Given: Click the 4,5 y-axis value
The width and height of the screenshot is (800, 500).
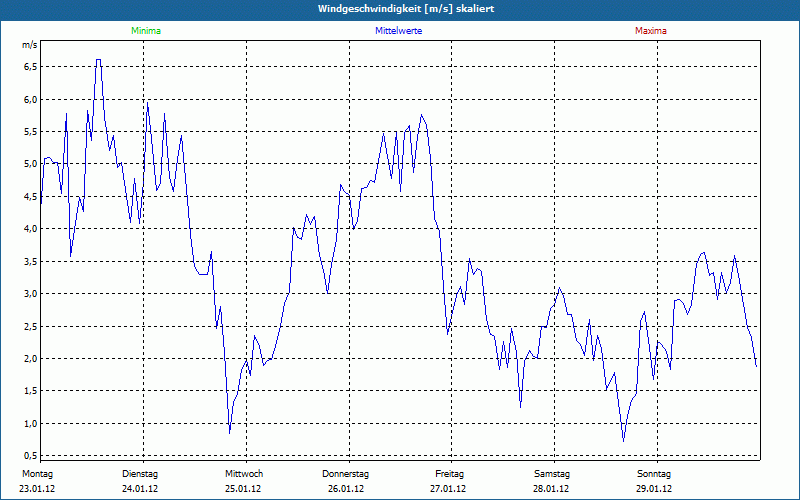Looking at the screenshot, I should tap(31, 196).
